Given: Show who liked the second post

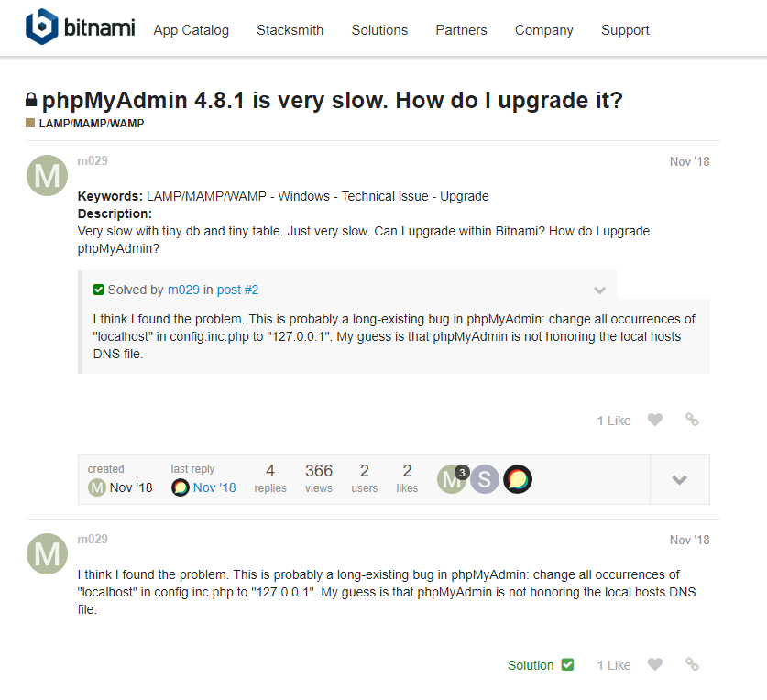Looking at the screenshot, I should [614, 665].
